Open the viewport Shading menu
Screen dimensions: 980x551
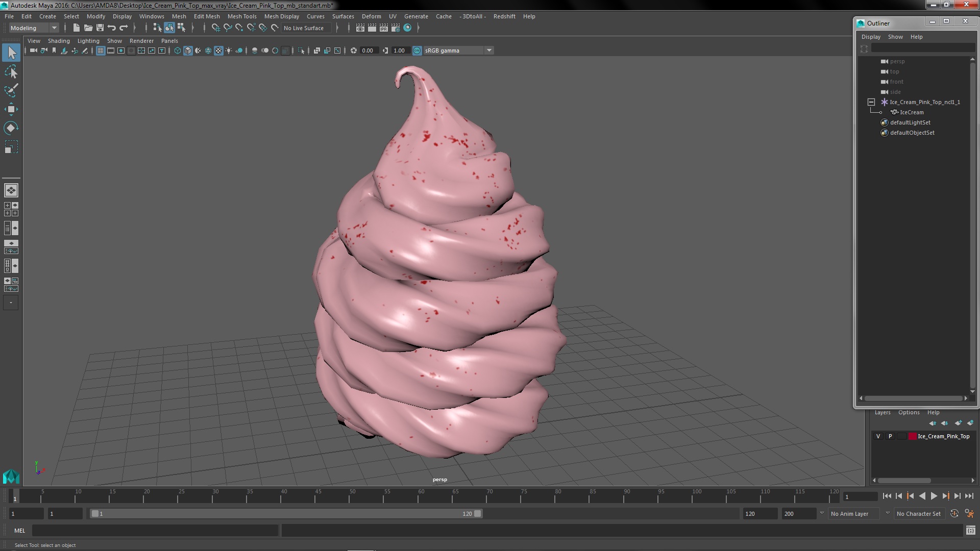tap(59, 41)
